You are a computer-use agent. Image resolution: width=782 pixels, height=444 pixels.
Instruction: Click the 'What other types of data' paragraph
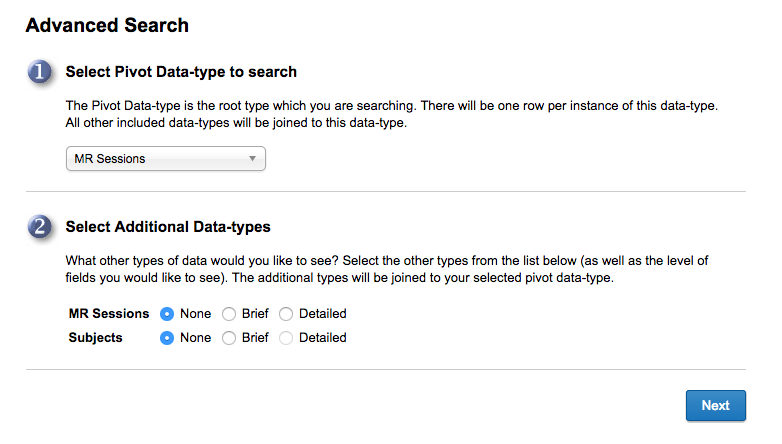click(386, 269)
